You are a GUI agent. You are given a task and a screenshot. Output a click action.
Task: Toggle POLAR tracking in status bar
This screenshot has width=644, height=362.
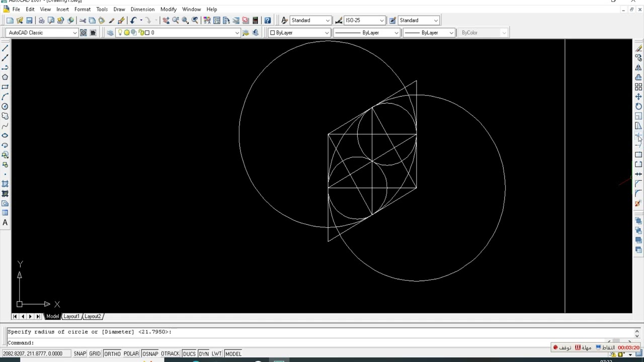[x=131, y=354]
